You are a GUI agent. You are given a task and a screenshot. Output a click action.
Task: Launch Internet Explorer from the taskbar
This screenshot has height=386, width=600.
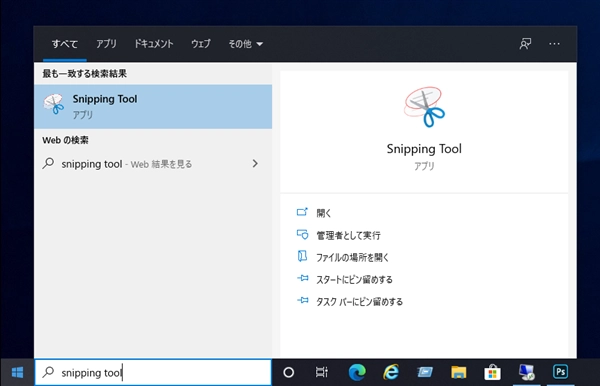[x=391, y=372]
